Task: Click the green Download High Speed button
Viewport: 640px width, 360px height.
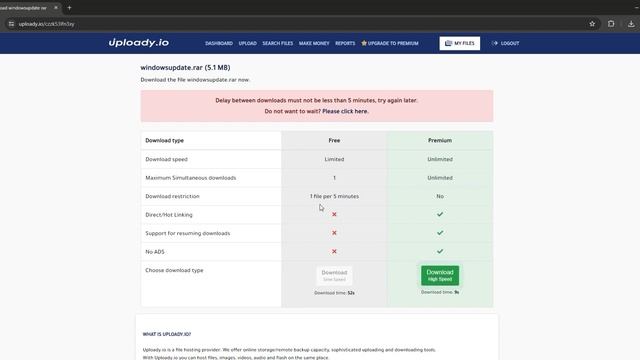Action: [440, 276]
